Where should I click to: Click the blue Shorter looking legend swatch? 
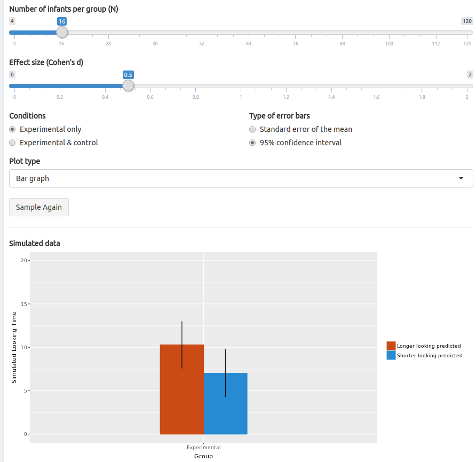point(391,355)
